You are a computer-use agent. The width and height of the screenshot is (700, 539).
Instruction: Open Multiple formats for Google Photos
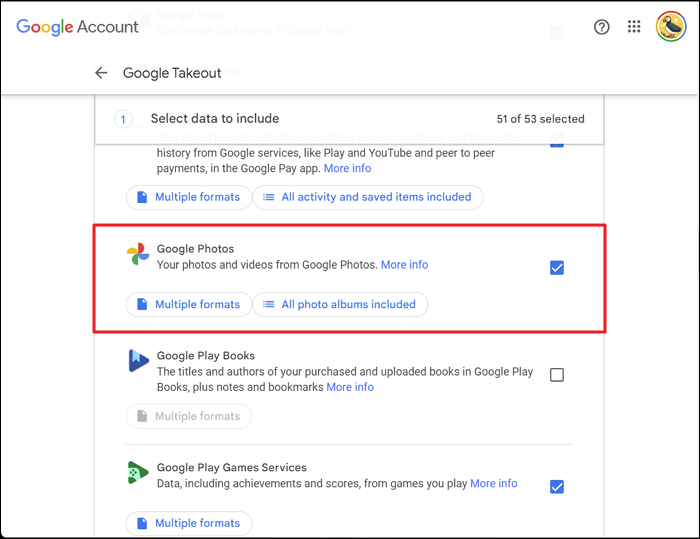188,304
